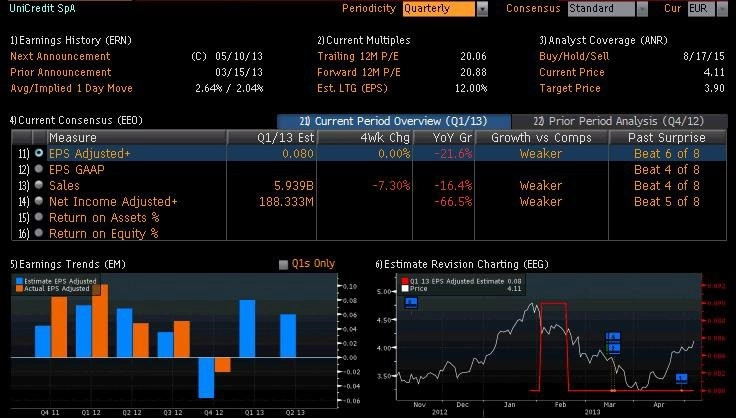Click the EPS GAAP measure label
The width and height of the screenshot is (736, 418).
pyautogui.click(x=77, y=169)
